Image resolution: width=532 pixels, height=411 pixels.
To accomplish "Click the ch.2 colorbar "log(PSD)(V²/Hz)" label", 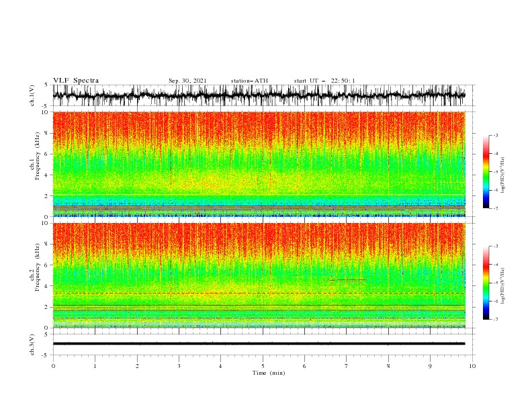I will tap(502, 286).
